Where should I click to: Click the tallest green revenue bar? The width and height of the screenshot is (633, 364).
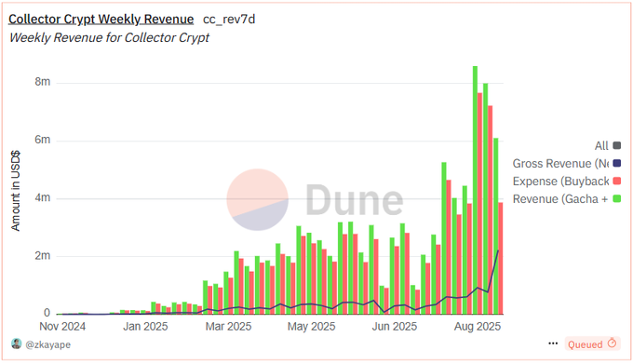(x=475, y=190)
